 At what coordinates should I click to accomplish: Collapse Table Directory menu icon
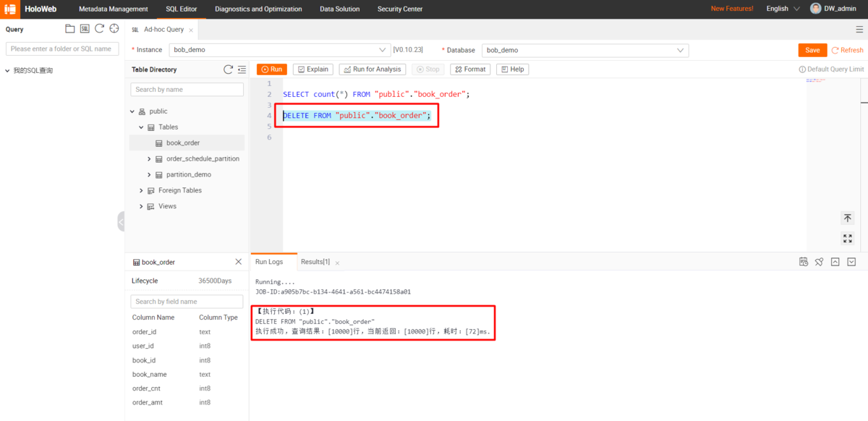click(241, 69)
